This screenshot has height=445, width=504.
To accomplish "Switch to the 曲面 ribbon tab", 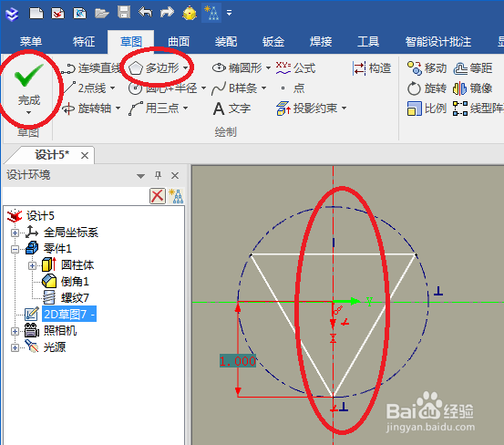I will [x=179, y=41].
